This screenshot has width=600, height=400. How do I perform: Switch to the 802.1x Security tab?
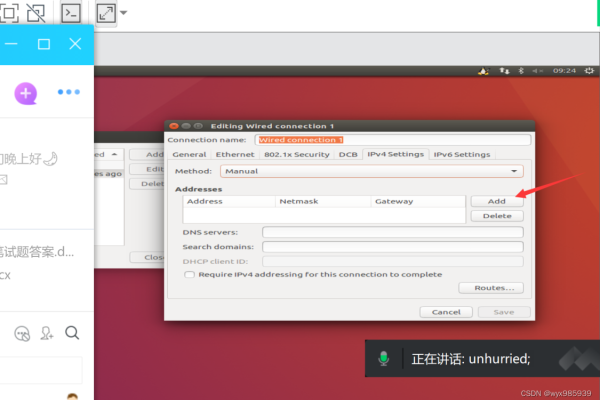pos(297,155)
